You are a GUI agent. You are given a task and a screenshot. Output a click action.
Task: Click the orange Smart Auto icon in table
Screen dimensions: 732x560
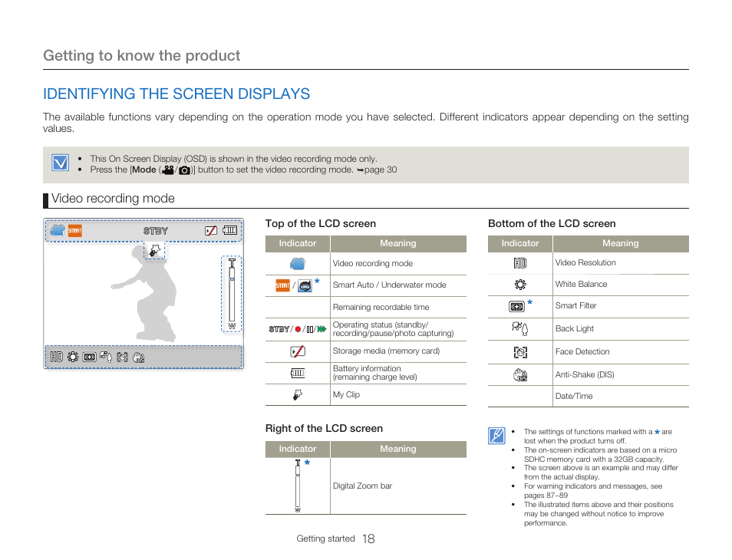[x=282, y=285]
